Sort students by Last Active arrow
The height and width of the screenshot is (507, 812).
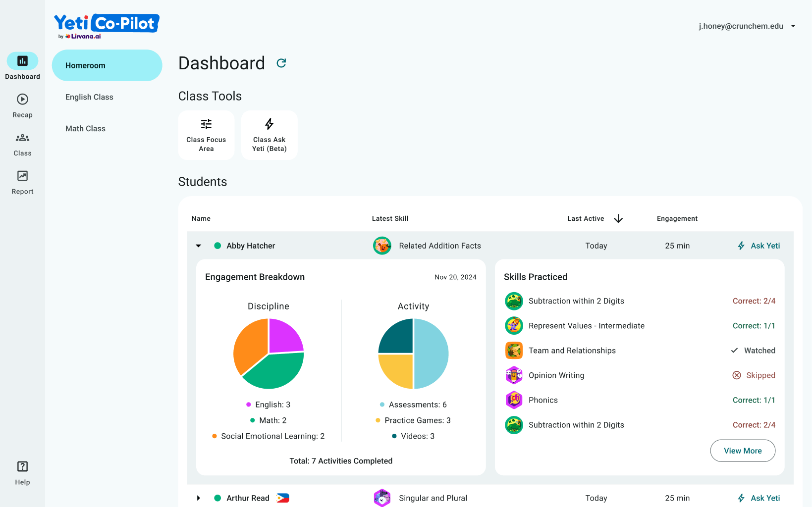coord(618,219)
